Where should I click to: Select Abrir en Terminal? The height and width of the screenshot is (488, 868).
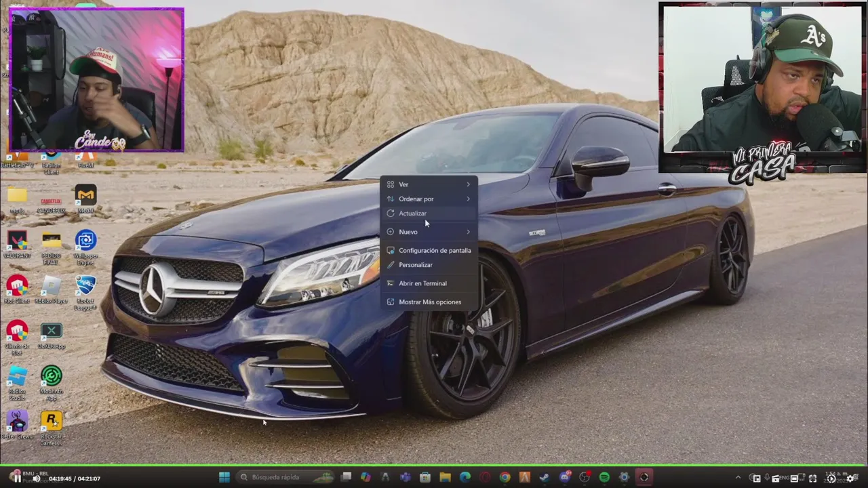coord(429,283)
